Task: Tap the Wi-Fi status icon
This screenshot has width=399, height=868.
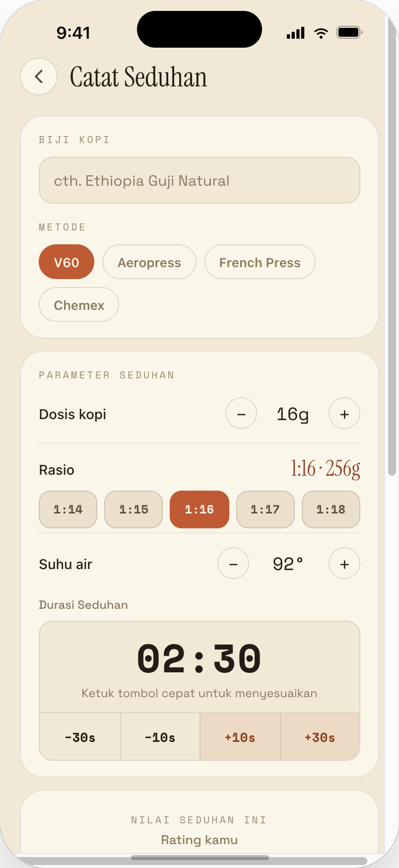Action: tap(321, 33)
